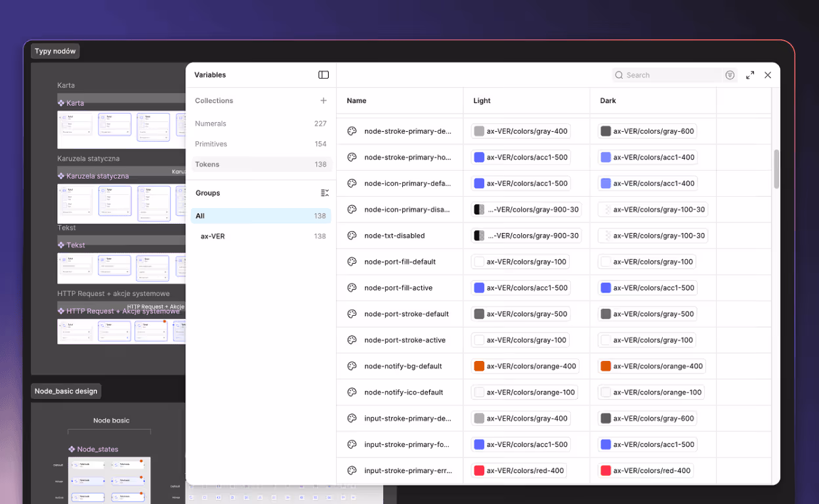Click palette icon of node-port-fill-default row
Image resolution: width=819 pixels, height=504 pixels.
tap(352, 262)
